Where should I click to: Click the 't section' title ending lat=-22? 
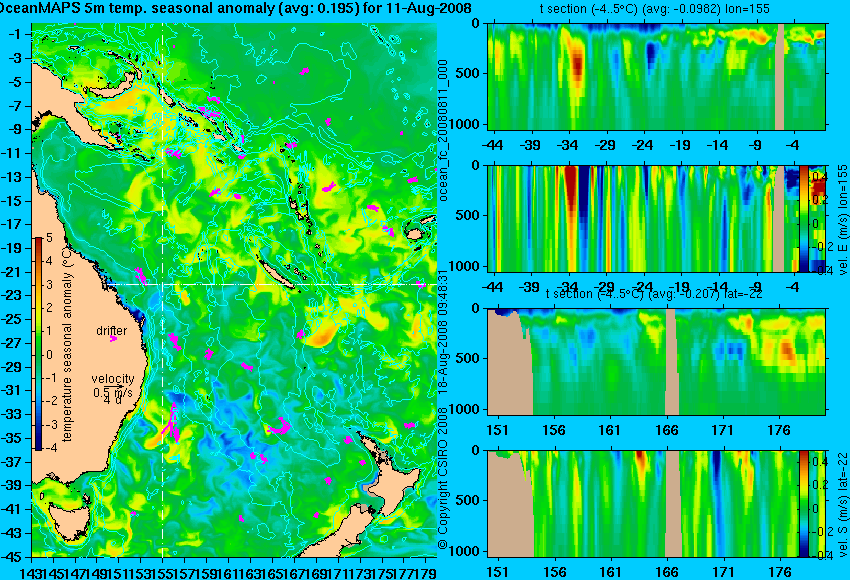coord(654,294)
